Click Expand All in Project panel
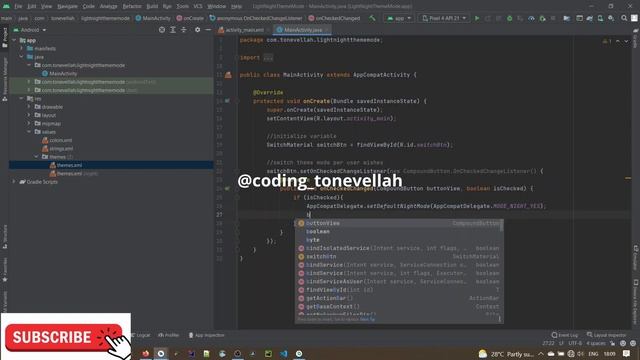 coord(173,30)
